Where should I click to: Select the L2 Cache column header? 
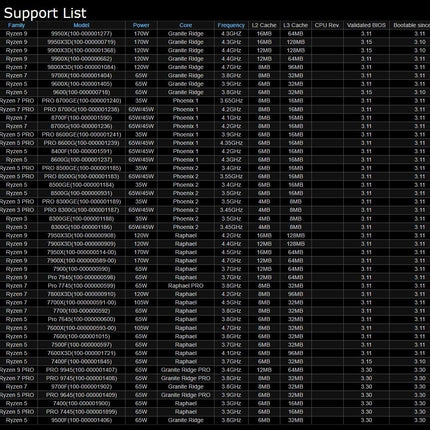[264, 25]
